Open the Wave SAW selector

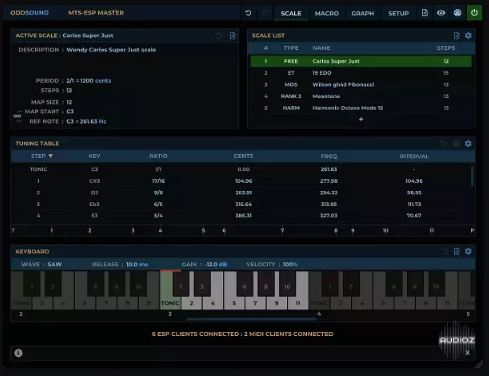click(x=54, y=264)
